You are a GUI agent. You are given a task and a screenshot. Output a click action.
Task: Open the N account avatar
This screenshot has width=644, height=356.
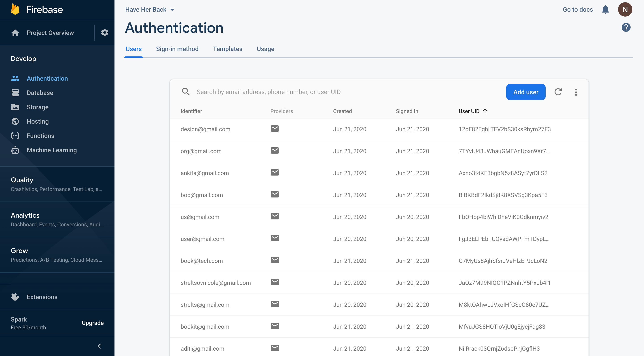pos(625,9)
